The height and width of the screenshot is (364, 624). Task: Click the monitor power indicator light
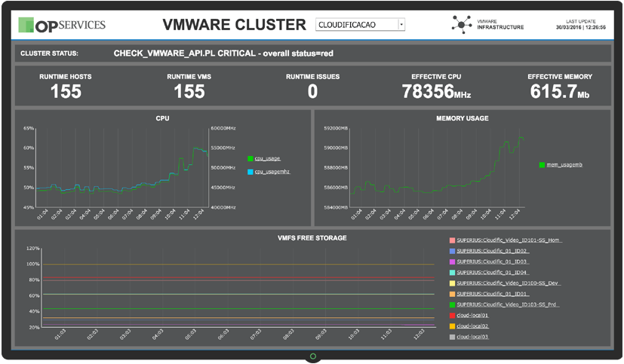(x=313, y=356)
